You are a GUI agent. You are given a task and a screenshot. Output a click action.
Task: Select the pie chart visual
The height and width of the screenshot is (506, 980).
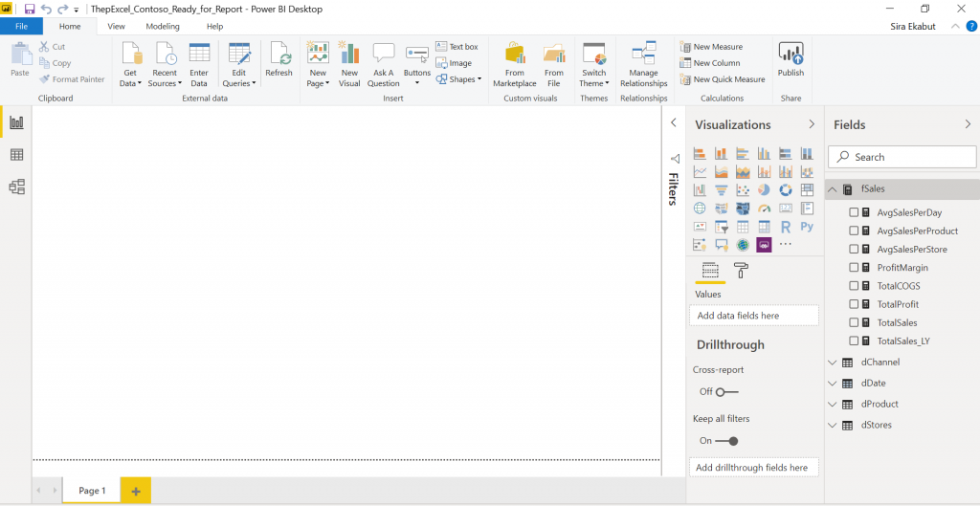(764, 189)
